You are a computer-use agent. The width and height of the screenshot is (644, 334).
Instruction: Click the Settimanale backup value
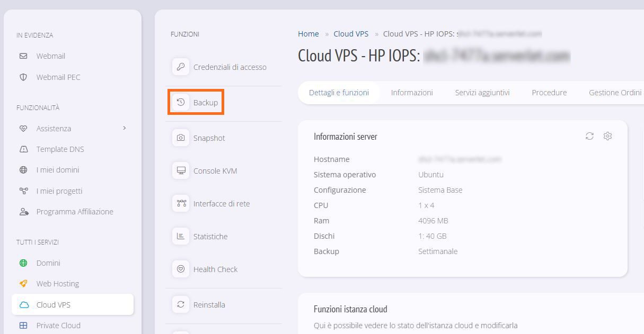click(x=438, y=251)
